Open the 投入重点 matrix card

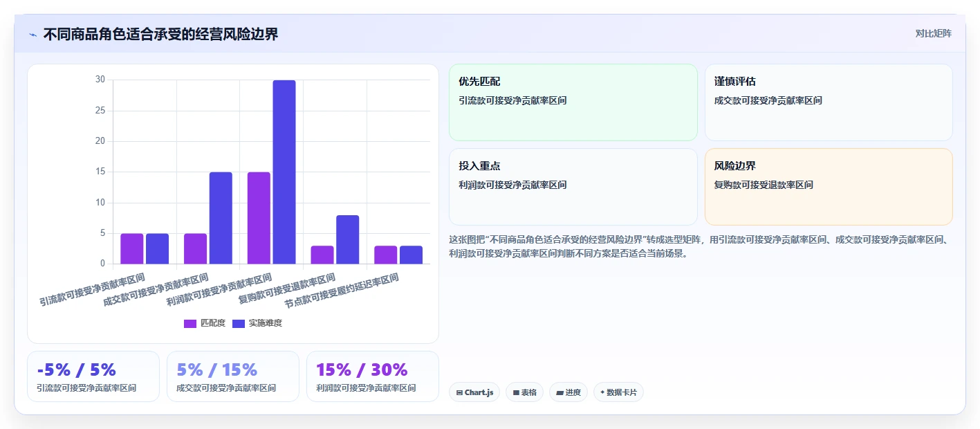(x=573, y=187)
